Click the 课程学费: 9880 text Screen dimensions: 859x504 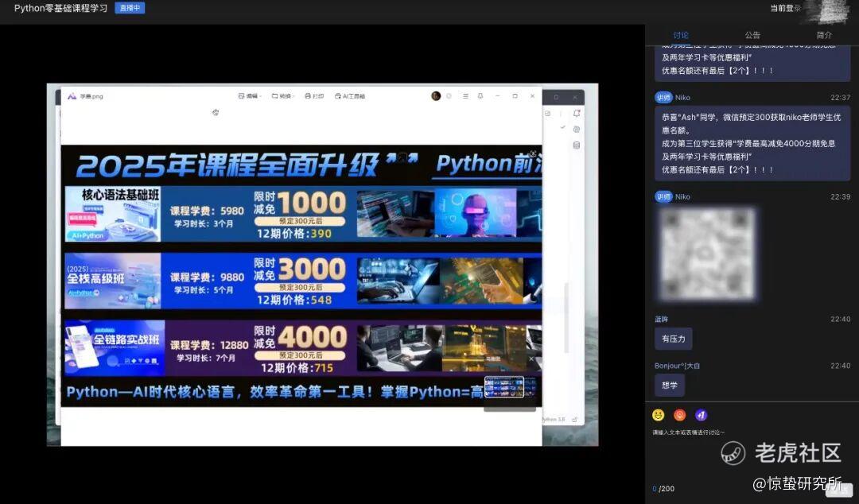point(207,277)
